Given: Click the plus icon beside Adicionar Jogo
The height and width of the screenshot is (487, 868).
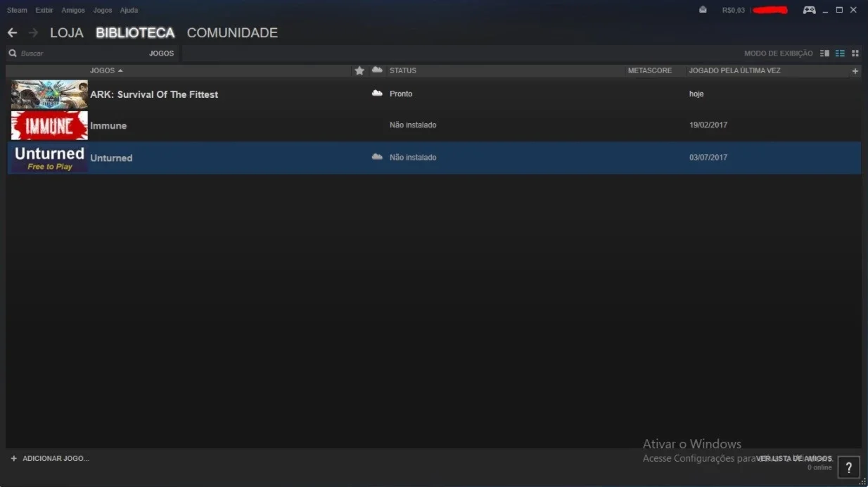Looking at the screenshot, I should 13,458.
